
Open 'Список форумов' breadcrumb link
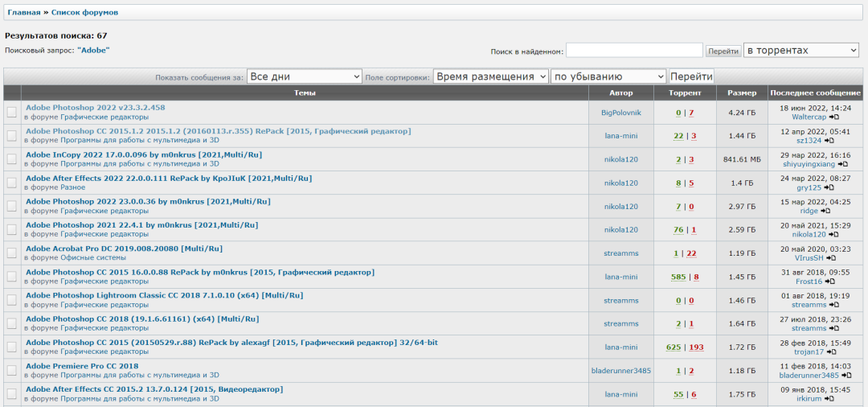[x=84, y=12]
